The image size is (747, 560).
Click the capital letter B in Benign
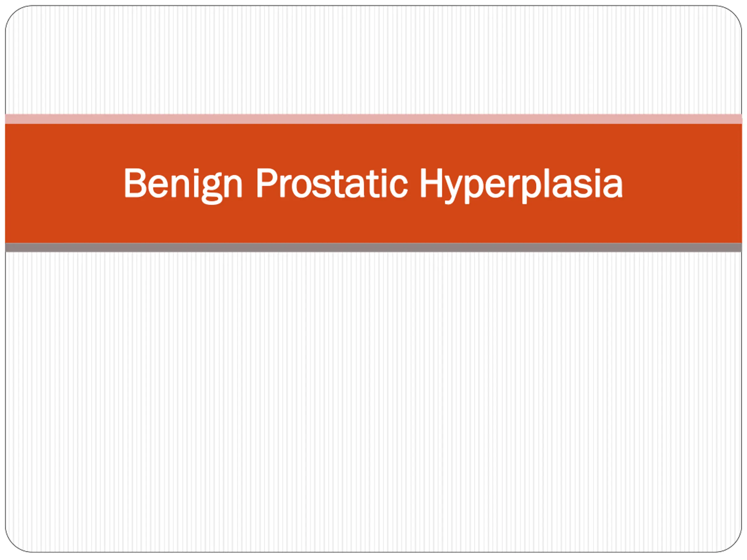pyautogui.click(x=135, y=183)
